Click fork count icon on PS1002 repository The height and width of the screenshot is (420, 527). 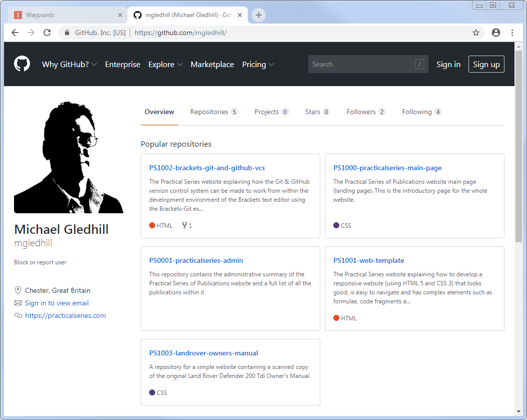185,225
